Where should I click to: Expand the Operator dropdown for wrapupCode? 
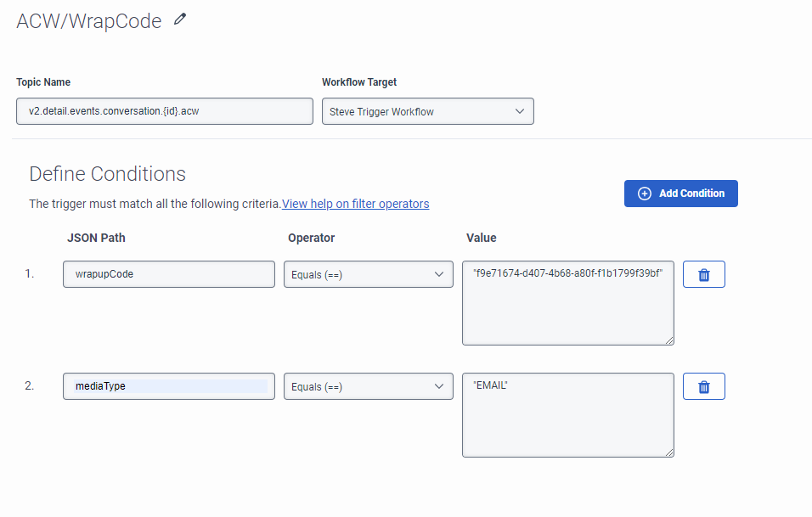coord(368,274)
